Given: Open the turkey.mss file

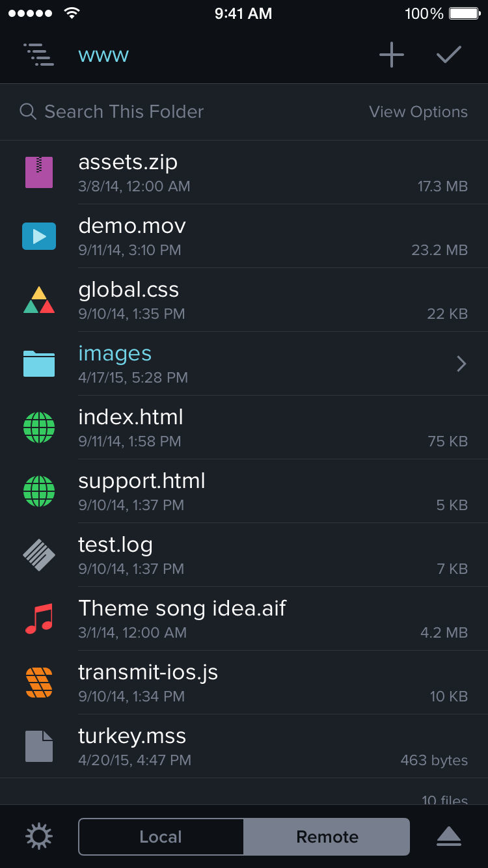Looking at the screenshot, I should 132,736.
